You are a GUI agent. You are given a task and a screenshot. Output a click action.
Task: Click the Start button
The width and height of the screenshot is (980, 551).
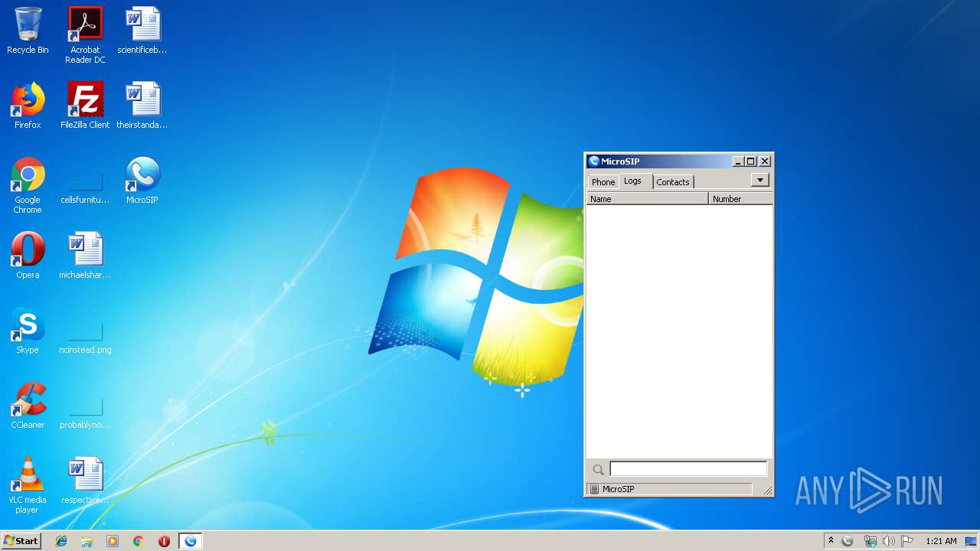pyautogui.click(x=21, y=541)
